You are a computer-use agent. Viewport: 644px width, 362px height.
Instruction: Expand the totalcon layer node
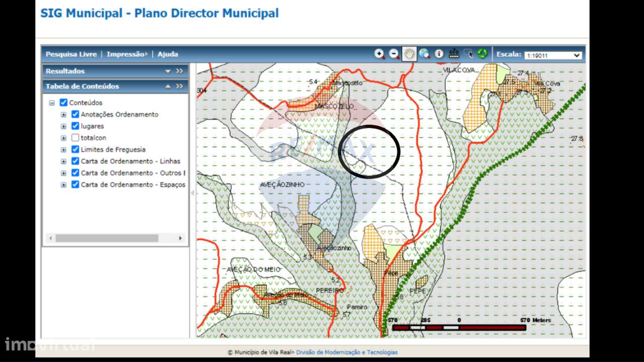click(x=63, y=138)
